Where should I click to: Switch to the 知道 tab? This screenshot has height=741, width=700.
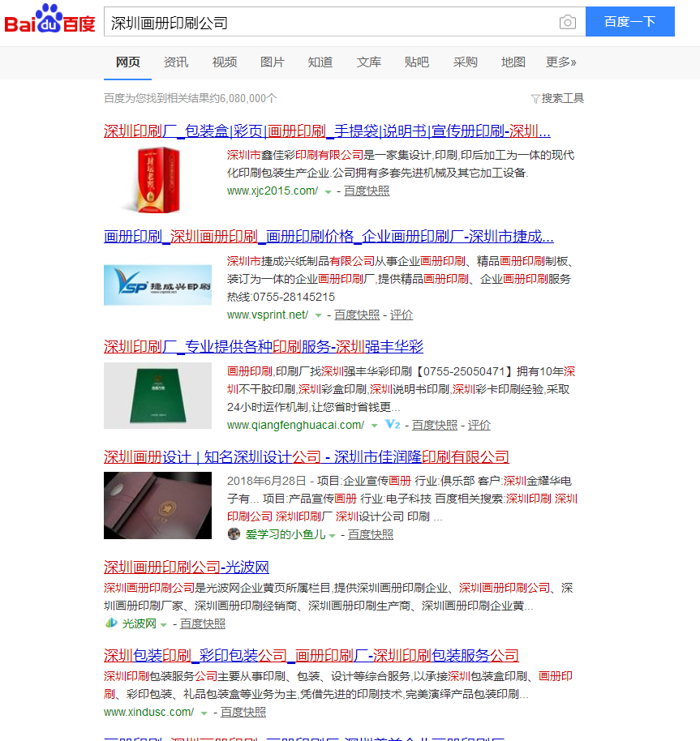point(320,62)
